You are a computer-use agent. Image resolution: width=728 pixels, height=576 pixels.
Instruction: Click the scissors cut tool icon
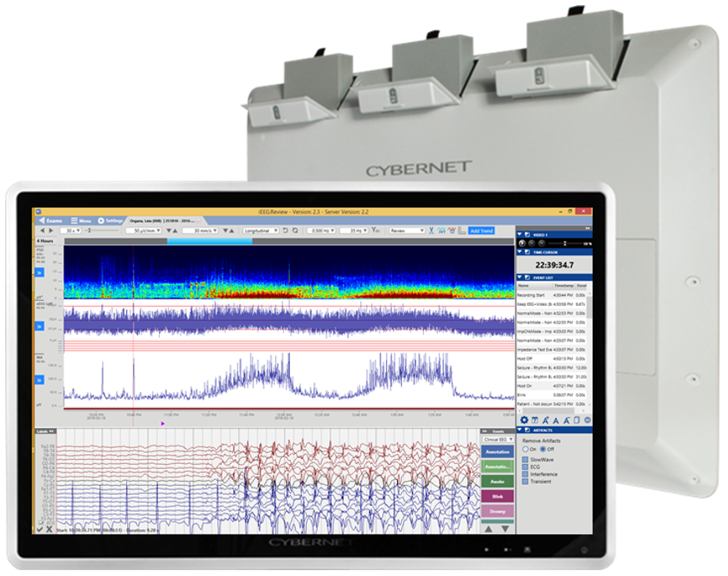click(x=431, y=231)
